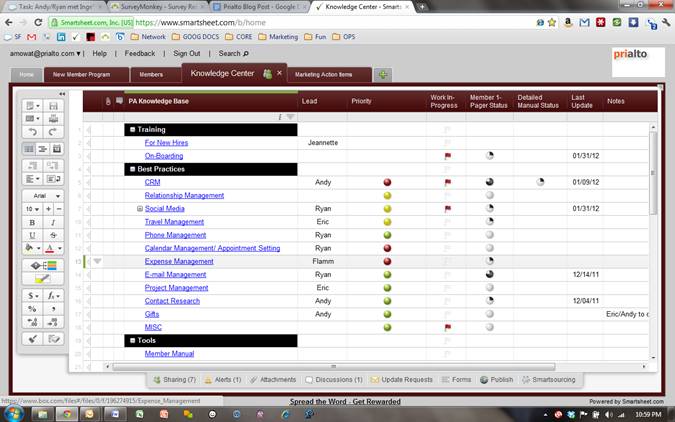The image size is (675, 422).
Task: Click the red Priority dot for CRM
Action: coord(387,183)
